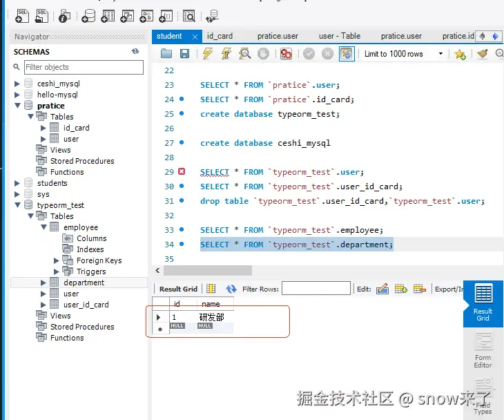Open script file folder icon in editor
The height and width of the screenshot is (420, 504).
166,53
